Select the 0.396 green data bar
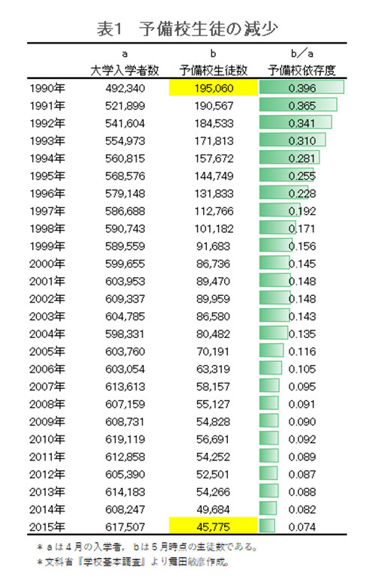 point(301,88)
